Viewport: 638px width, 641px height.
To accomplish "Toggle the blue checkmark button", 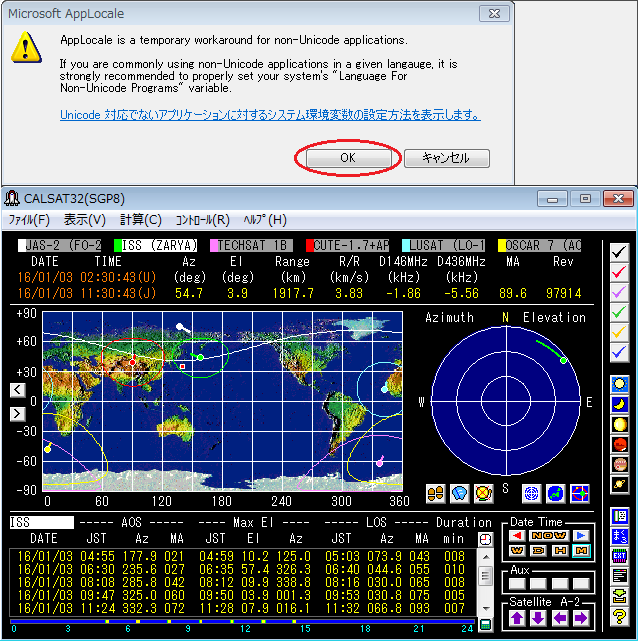I will [x=620, y=352].
